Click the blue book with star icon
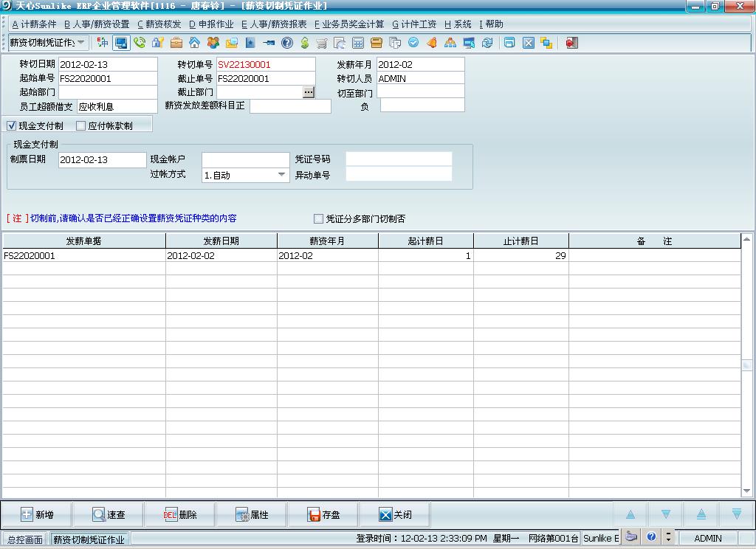 tap(250, 42)
